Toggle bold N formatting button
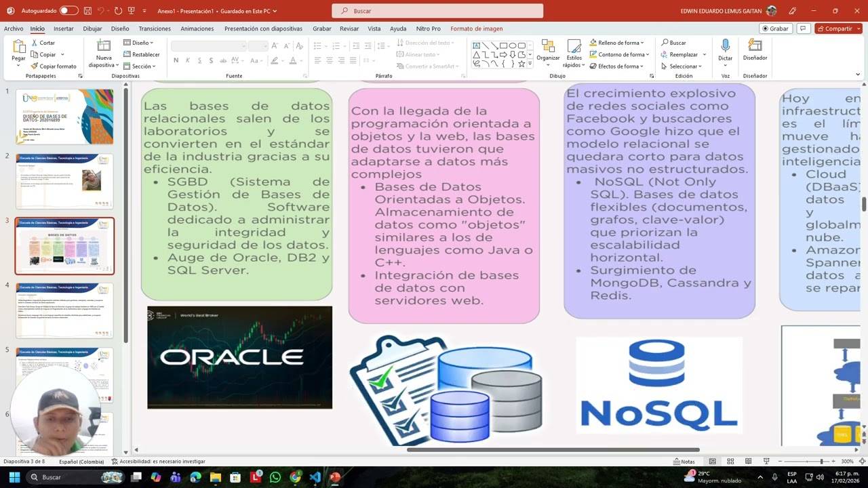Screen dimensions: 868x488 (176, 60)
